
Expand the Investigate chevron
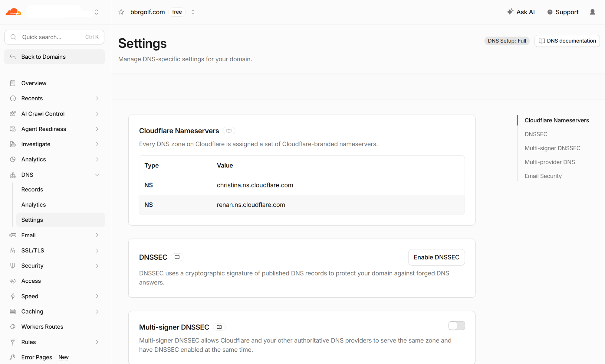click(97, 144)
